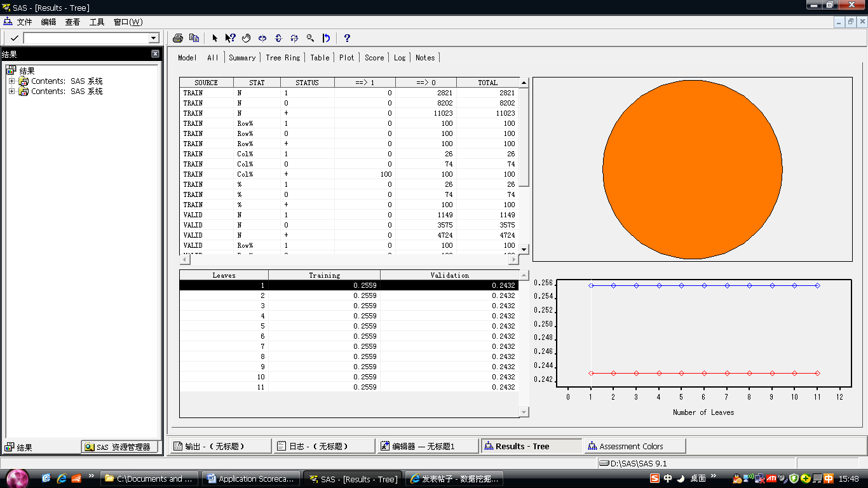868x488 pixels.
Task: Open the Summary tab
Action: pyautogui.click(x=242, y=58)
